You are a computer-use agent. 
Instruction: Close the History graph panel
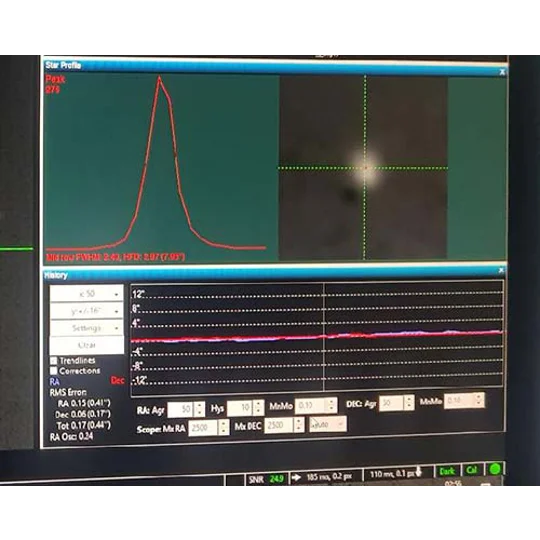[501, 270]
